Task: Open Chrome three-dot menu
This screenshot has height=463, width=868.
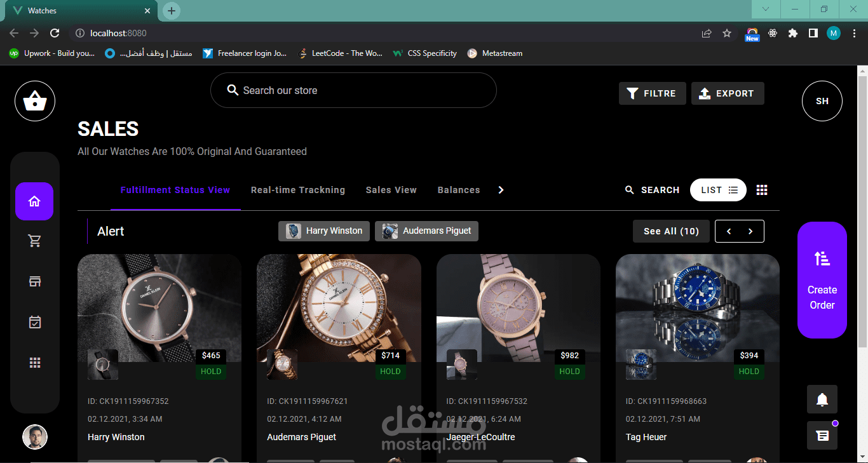Action: 854,33
